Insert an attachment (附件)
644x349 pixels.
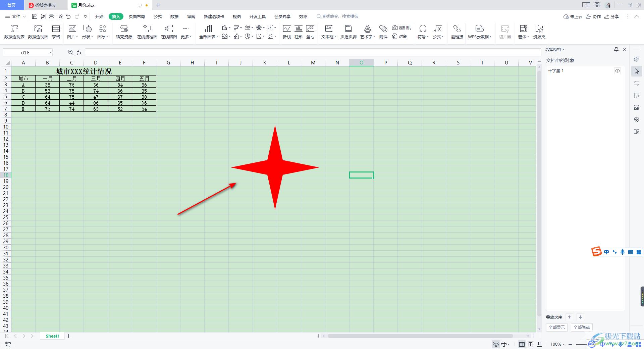click(383, 32)
